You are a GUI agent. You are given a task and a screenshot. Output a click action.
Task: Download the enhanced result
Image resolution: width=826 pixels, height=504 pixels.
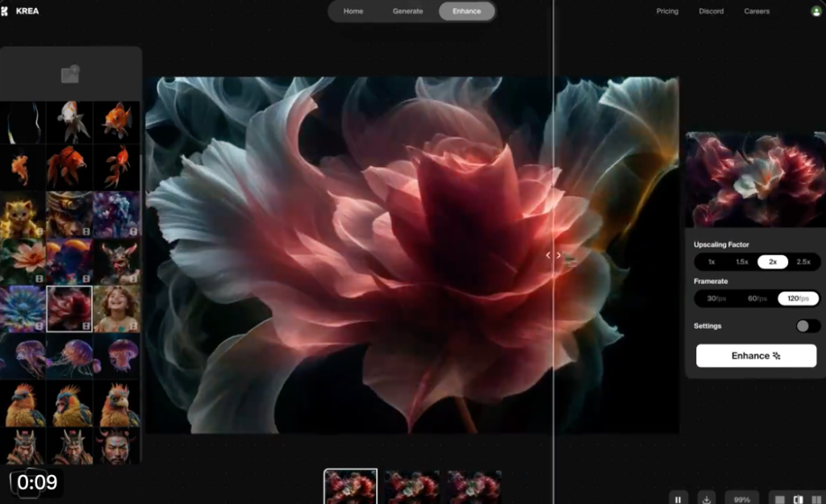707,499
